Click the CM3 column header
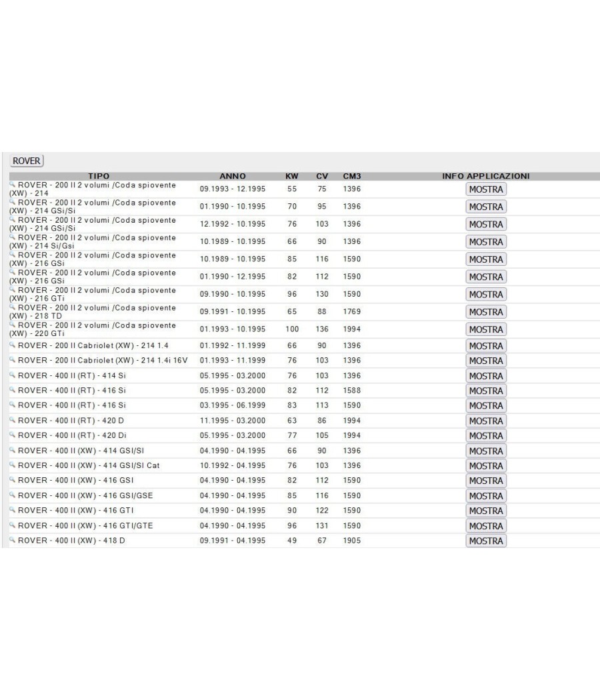Screen dimensions: 600x700 pyautogui.click(x=352, y=176)
